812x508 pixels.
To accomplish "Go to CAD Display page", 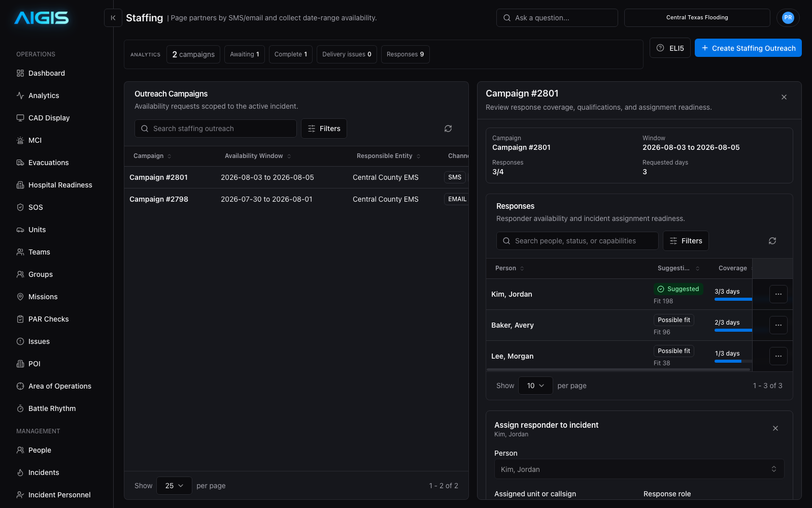I will click(49, 118).
